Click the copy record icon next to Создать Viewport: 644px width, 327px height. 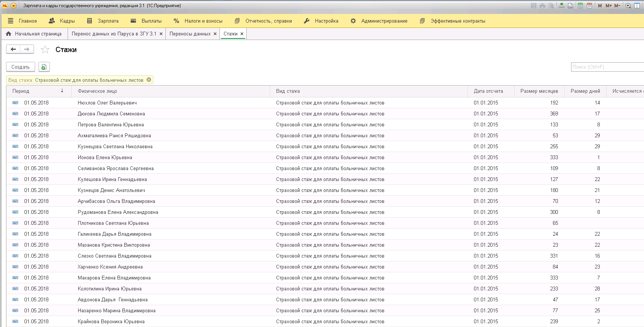[44, 67]
